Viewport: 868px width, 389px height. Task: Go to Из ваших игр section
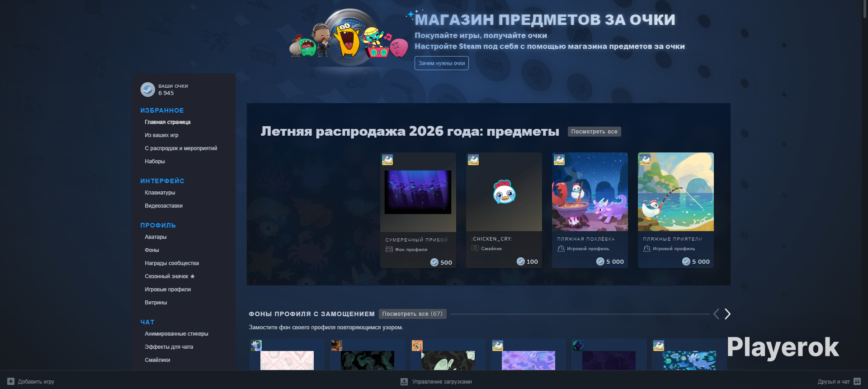pos(161,135)
